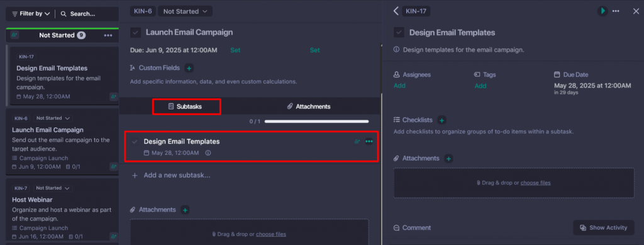Click the Show Activity button
644x245 pixels.
click(604, 228)
